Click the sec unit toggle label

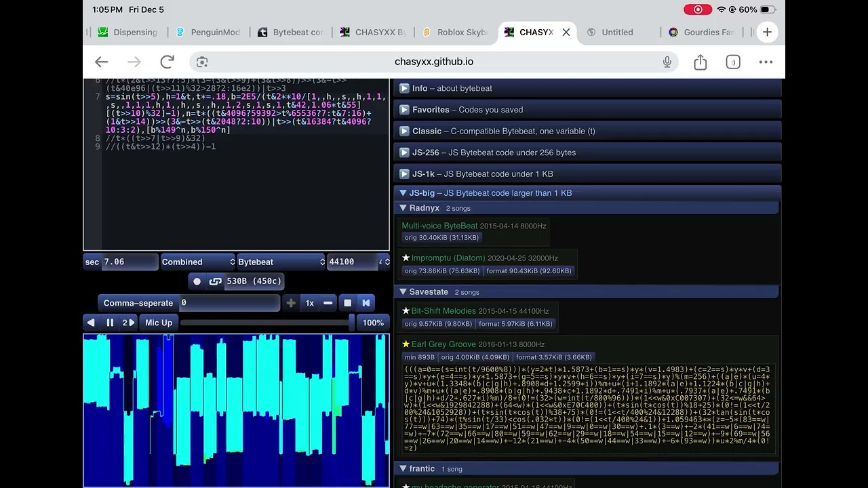(92, 262)
